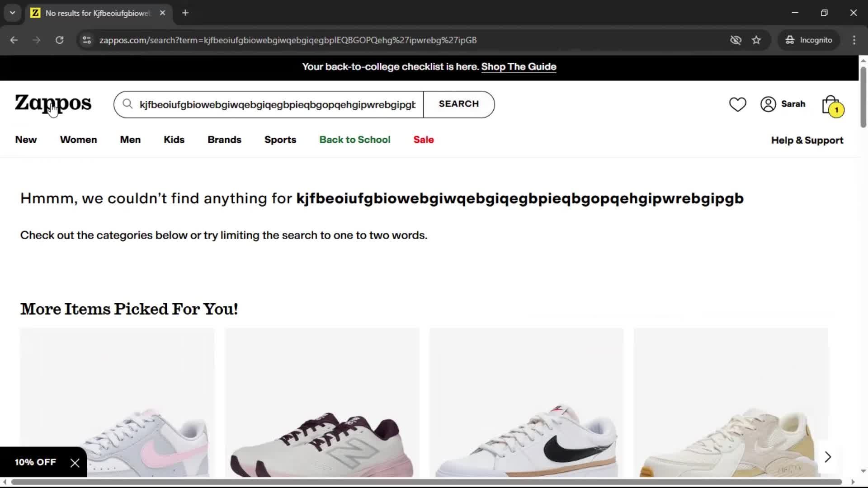Image resolution: width=868 pixels, height=488 pixels.
Task: Open the Sarah account menu
Action: 783,104
